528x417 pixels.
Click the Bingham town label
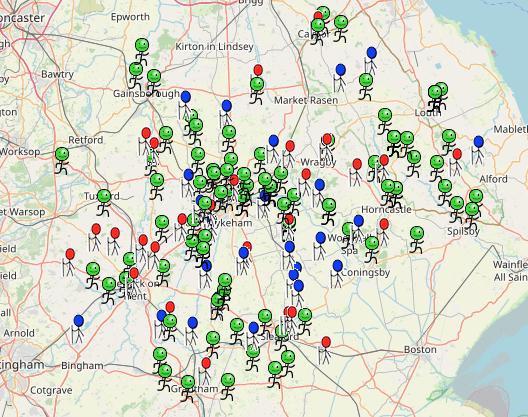(82, 365)
